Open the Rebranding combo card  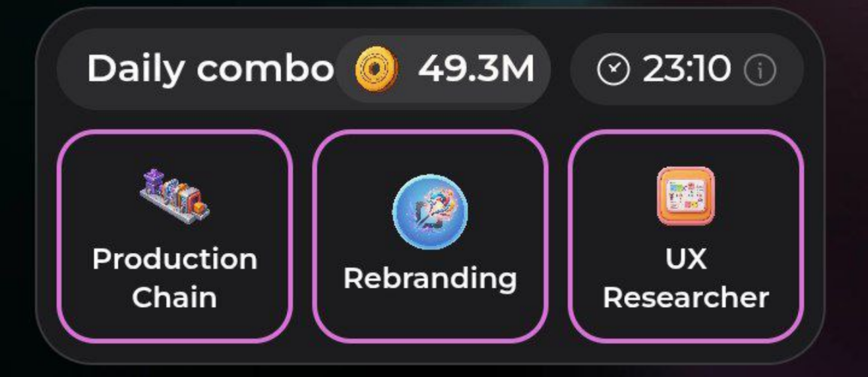click(430, 237)
